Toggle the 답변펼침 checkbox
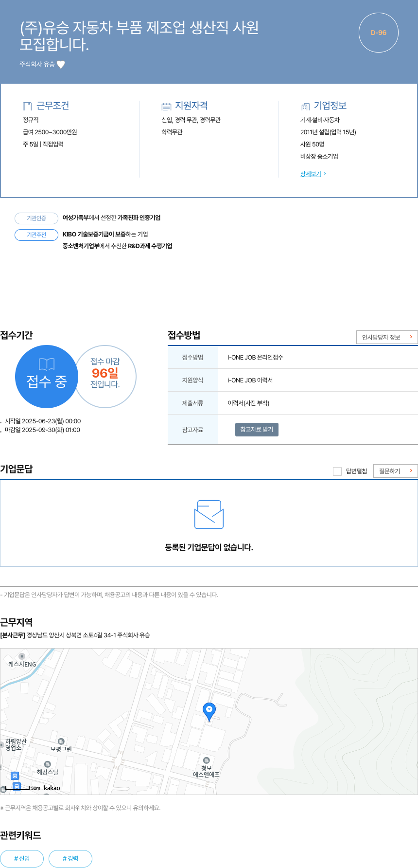 [x=337, y=471]
